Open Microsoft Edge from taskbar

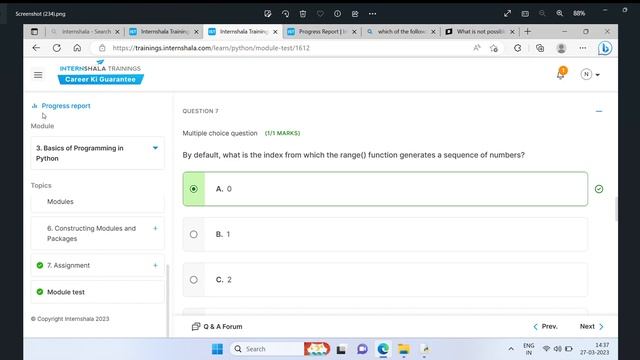(383, 349)
